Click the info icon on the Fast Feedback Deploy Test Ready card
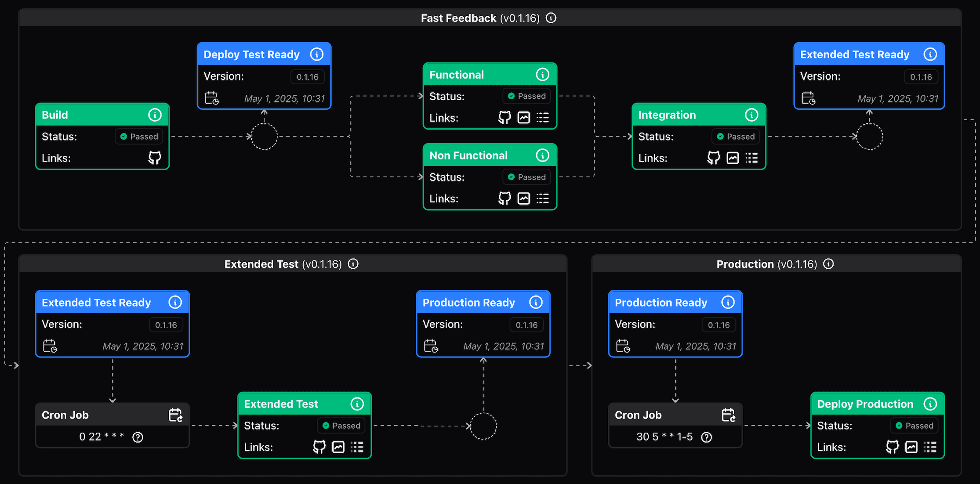 [316, 54]
